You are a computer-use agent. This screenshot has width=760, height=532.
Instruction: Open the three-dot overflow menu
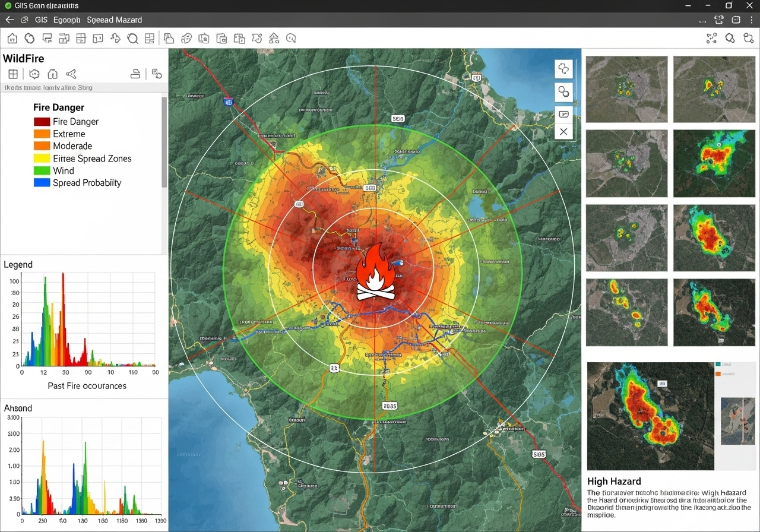pos(752,20)
